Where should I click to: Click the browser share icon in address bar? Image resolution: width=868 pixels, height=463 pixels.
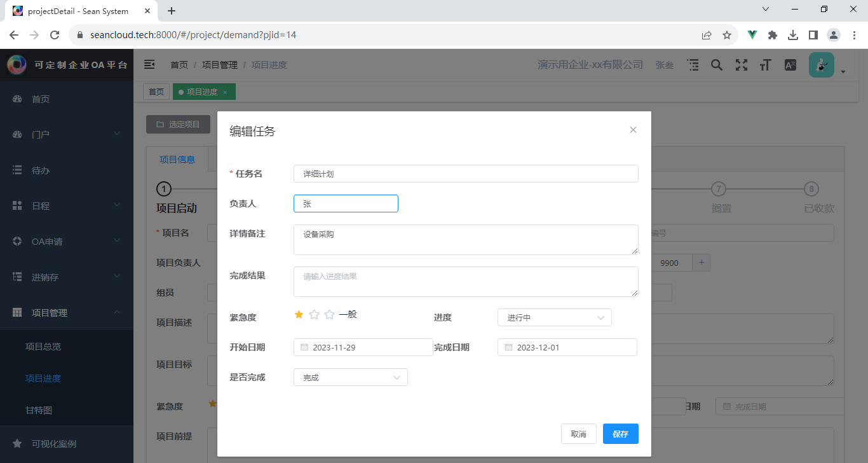coord(707,35)
